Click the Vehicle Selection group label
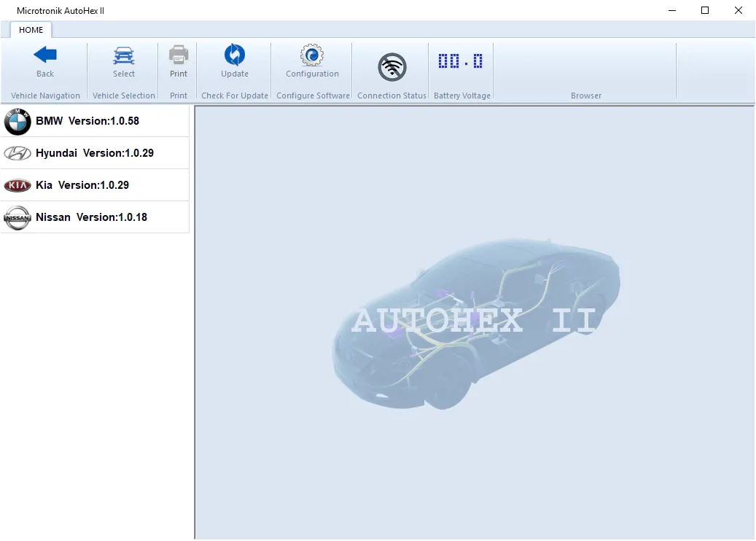The width and height of the screenshot is (756, 541). pyautogui.click(x=124, y=96)
